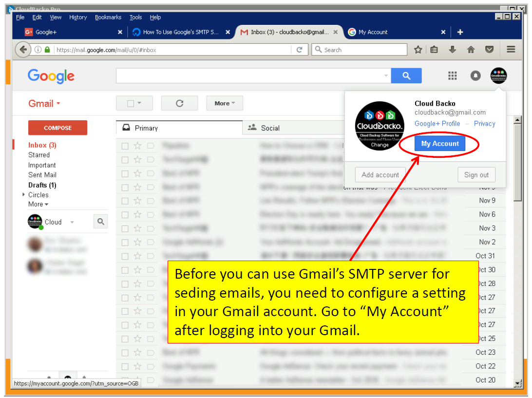Viewport: 532px width, 398px height.
Task: Click the browser Search input field
Action: pos(360,50)
